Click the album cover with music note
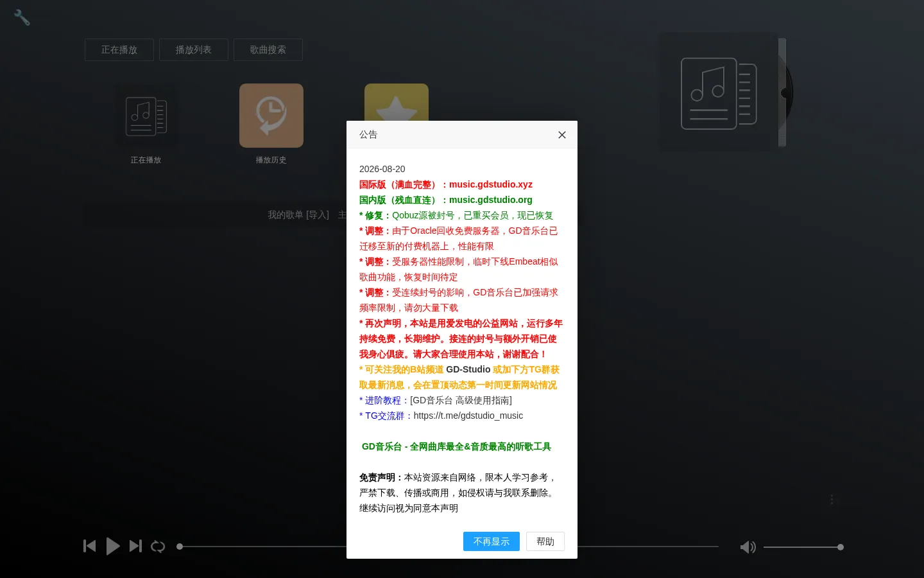924x578 pixels. click(719, 93)
